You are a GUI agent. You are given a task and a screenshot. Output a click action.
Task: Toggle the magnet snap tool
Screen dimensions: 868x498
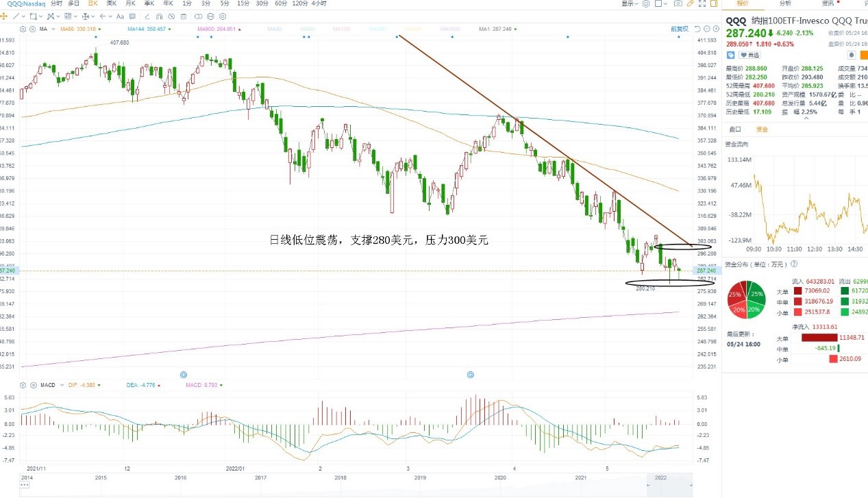(159, 16)
